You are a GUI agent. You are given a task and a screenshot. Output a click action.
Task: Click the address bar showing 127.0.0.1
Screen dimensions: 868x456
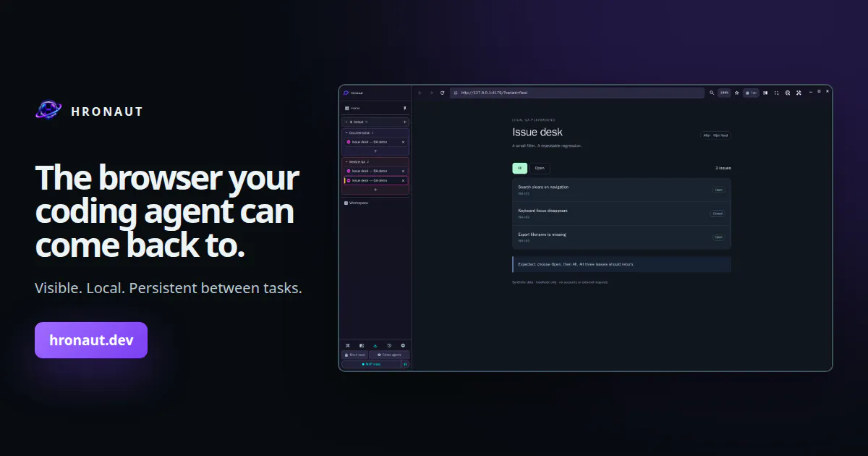tap(576, 93)
